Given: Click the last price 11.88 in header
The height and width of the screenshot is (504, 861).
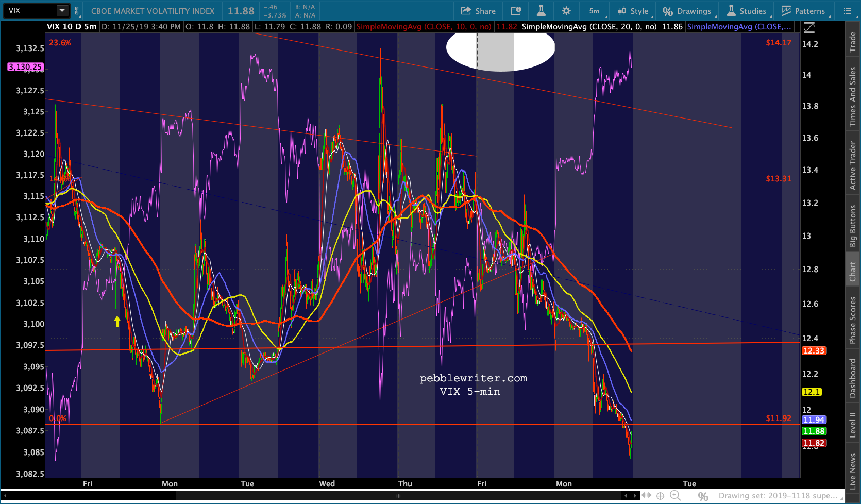Looking at the screenshot, I should click(x=241, y=11).
